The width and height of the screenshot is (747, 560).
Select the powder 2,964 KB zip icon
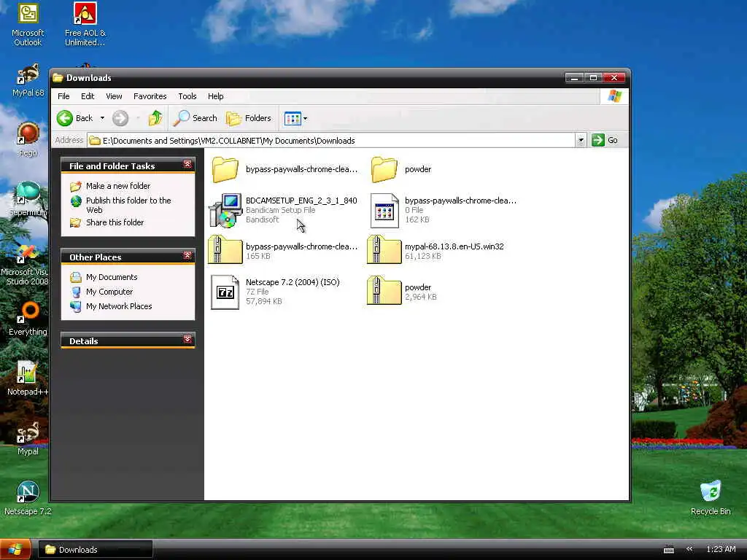[x=384, y=290]
